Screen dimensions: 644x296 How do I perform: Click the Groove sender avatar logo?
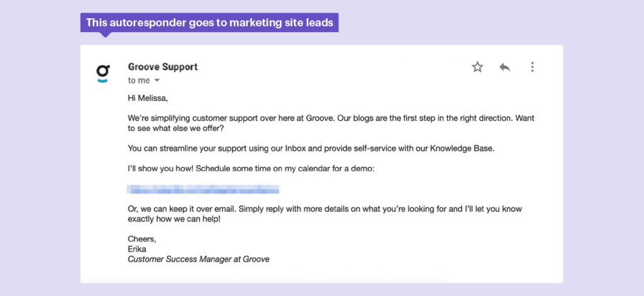coord(103,72)
